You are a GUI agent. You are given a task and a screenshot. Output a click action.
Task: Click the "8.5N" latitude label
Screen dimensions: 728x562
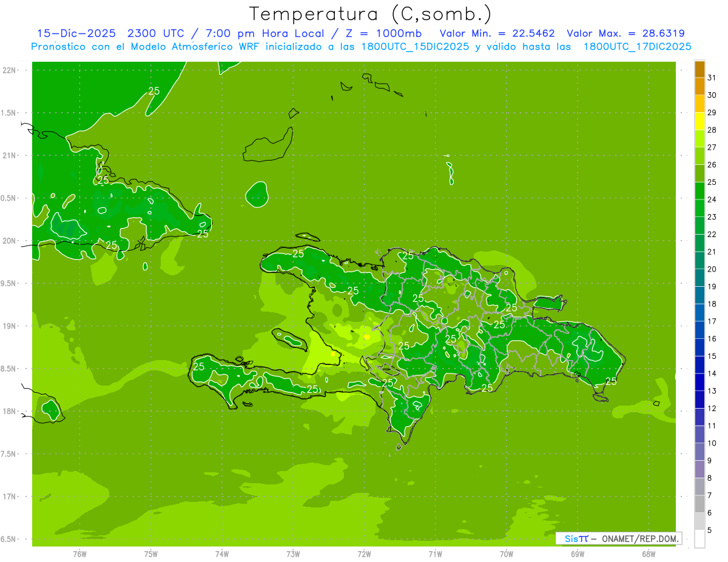tap(9, 369)
